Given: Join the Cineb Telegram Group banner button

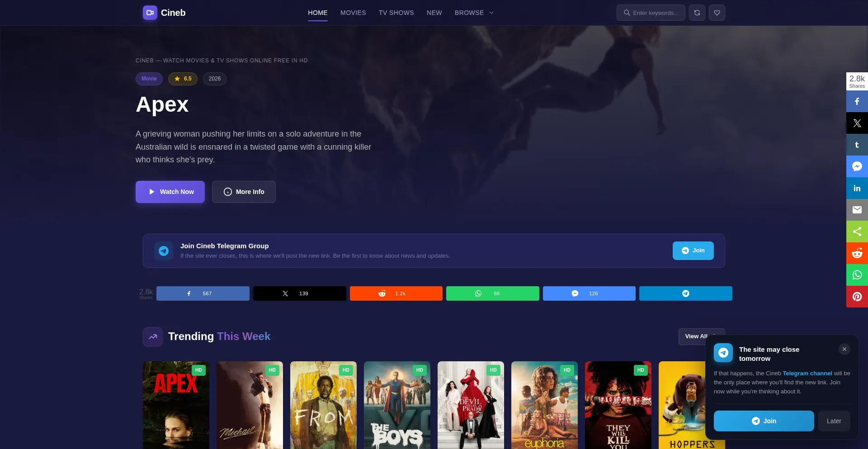Looking at the screenshot, I should (x=693, y=250).
